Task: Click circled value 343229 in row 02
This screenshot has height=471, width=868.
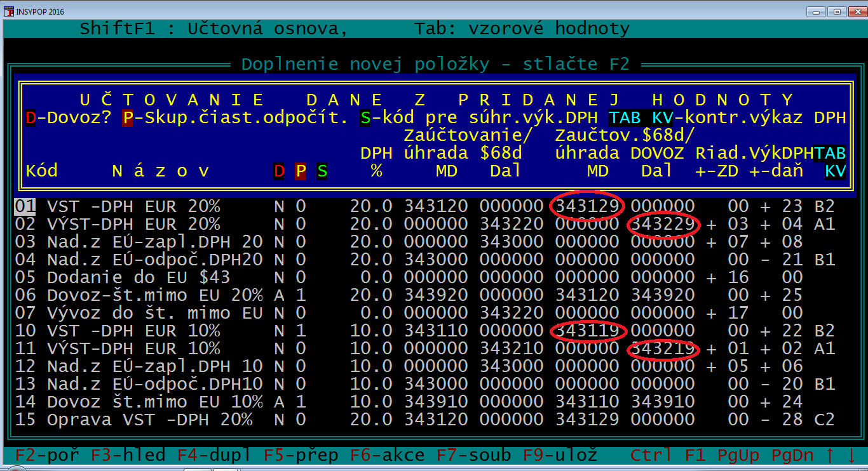Action: point(663,224)
